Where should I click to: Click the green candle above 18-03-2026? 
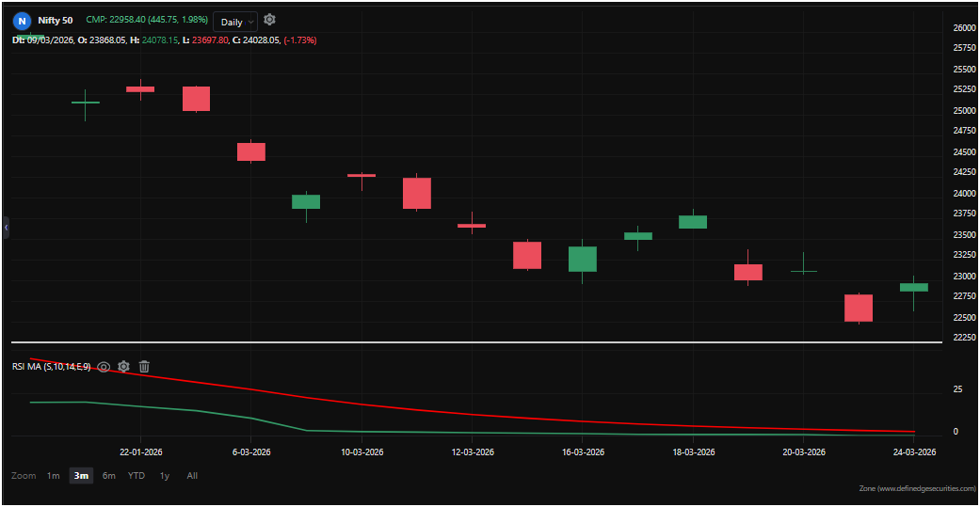[x=693, y=222]
